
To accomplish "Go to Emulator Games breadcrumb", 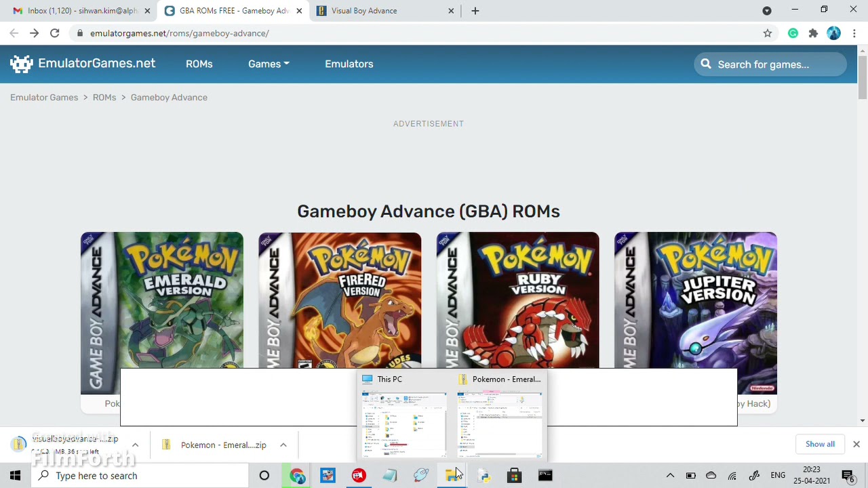I will (x=44, y=98).
